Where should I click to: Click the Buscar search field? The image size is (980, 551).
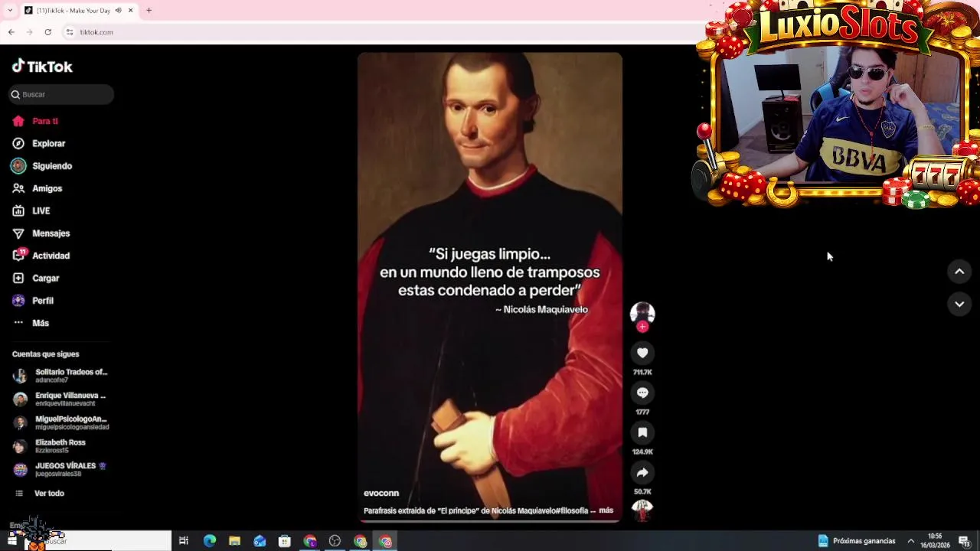[x=61, y=94]
